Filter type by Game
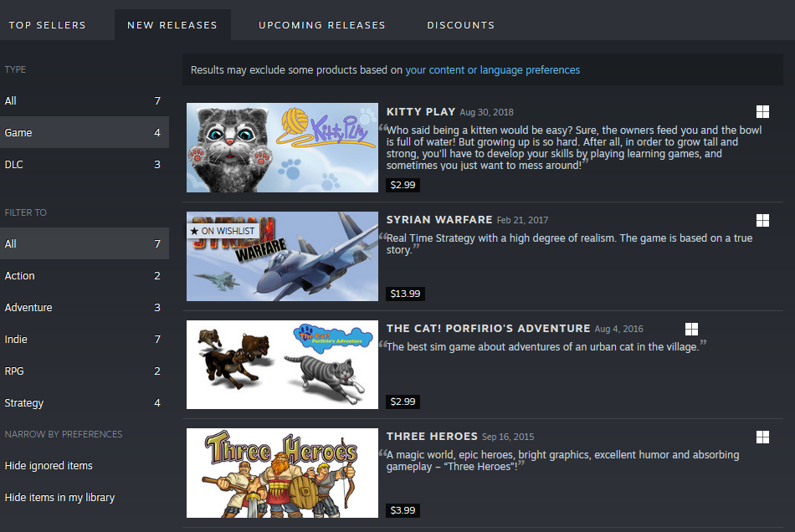Screen dimensions: 795x532 (x=85, y=132)
